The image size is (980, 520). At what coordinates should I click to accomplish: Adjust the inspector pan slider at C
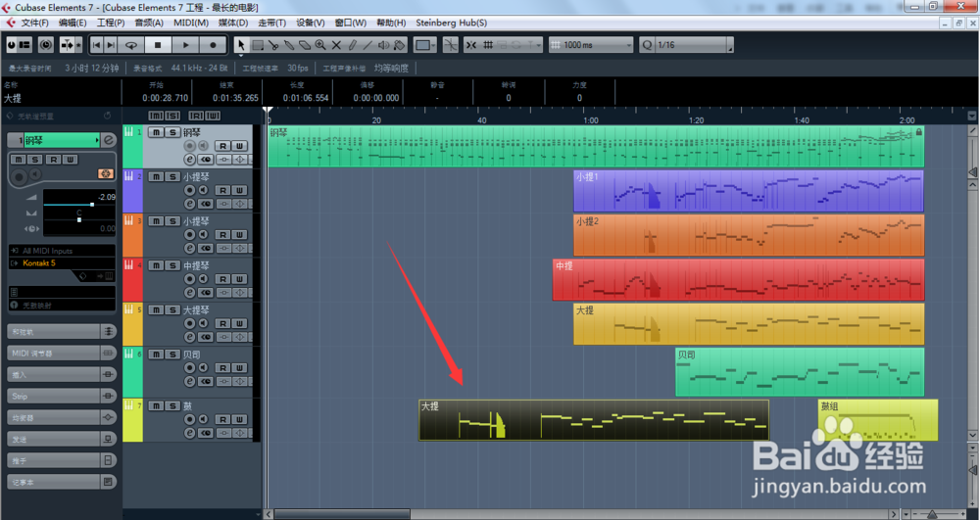79,219
